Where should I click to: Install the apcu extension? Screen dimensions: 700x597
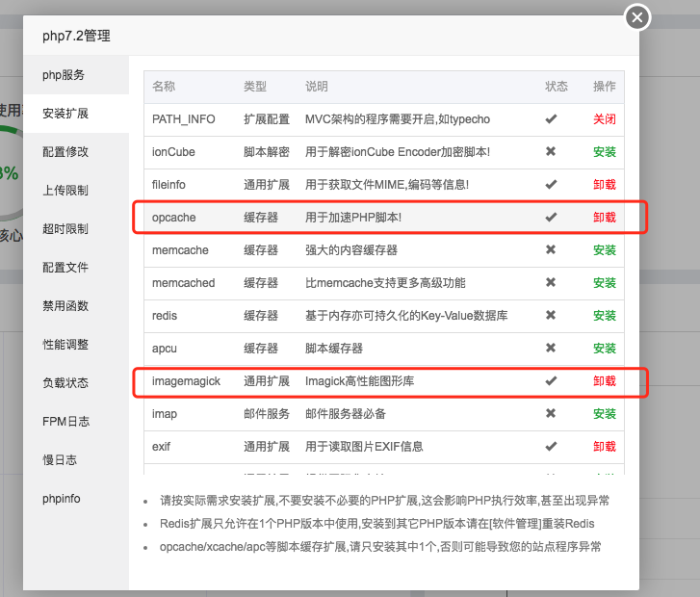[x=605, y=349]
